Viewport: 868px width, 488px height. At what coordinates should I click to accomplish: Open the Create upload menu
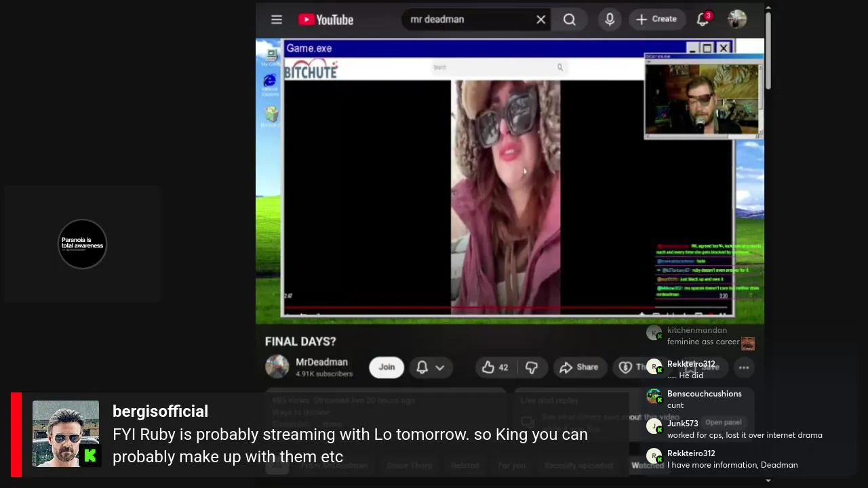click(x=656, y=20)
